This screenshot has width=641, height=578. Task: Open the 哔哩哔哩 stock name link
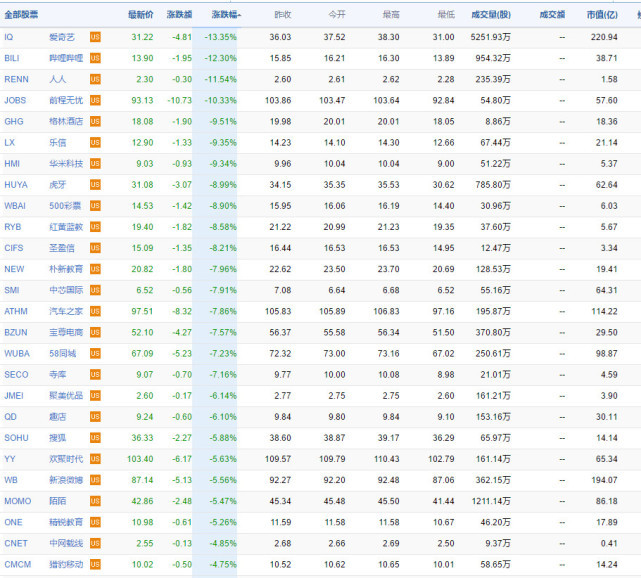click(66, 58)
